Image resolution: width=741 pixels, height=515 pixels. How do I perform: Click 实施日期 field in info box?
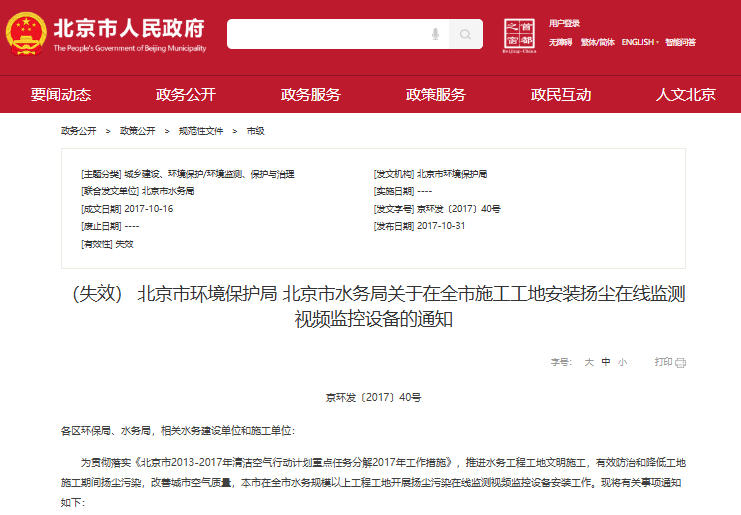(403, 191)
